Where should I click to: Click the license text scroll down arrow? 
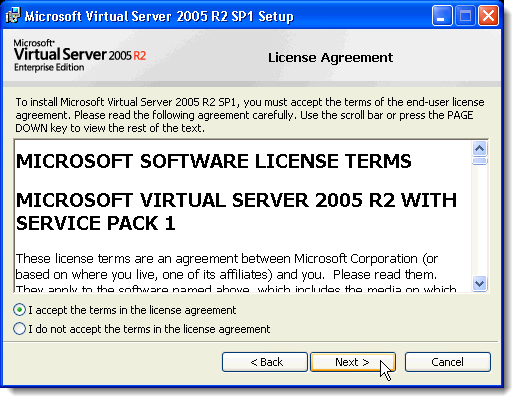480,284
